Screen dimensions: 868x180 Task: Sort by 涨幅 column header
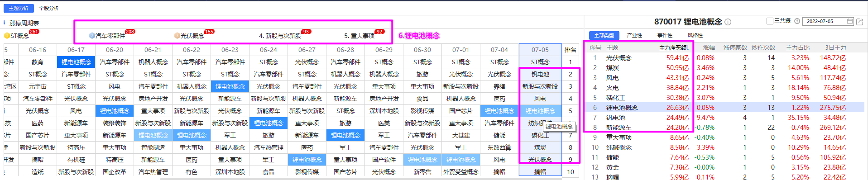tap(709, 47)
